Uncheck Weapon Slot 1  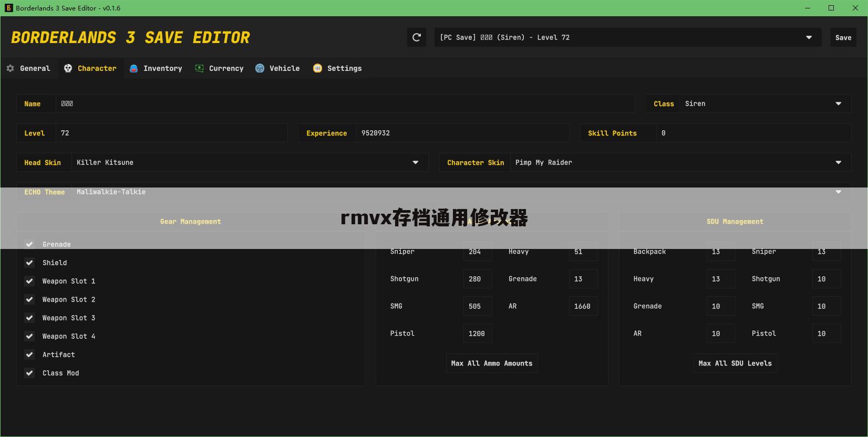click(x=29, y=281)
